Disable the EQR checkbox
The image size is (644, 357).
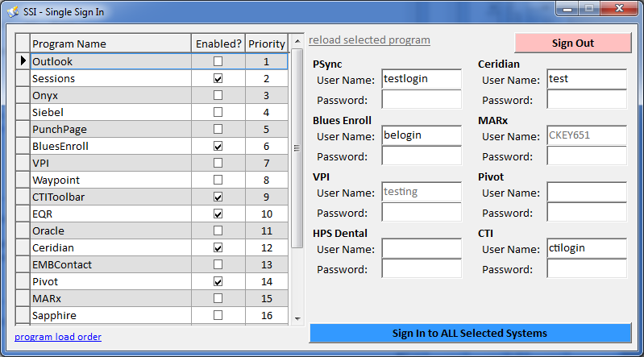point(218,214)
